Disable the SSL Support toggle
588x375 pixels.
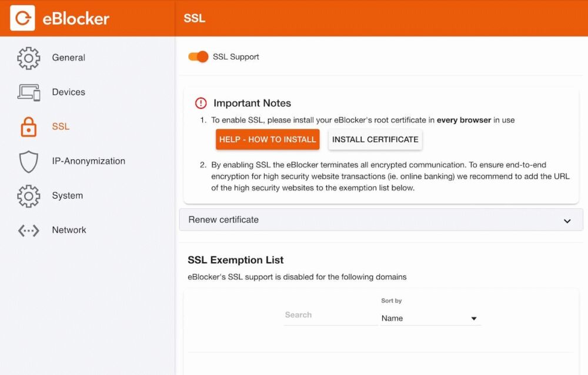(198, 57)
